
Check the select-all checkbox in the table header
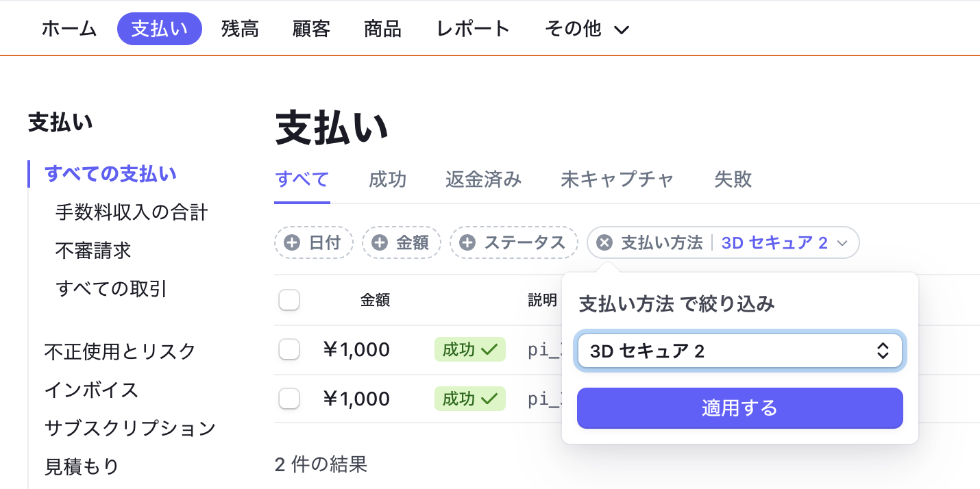tap(289, 300)
